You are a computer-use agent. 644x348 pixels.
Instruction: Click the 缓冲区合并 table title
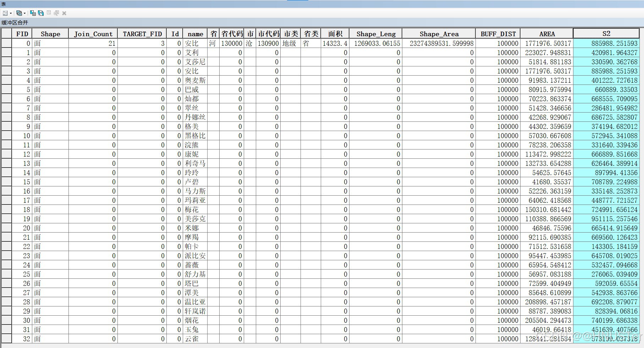pyautogui.click(x=15, y=22)
